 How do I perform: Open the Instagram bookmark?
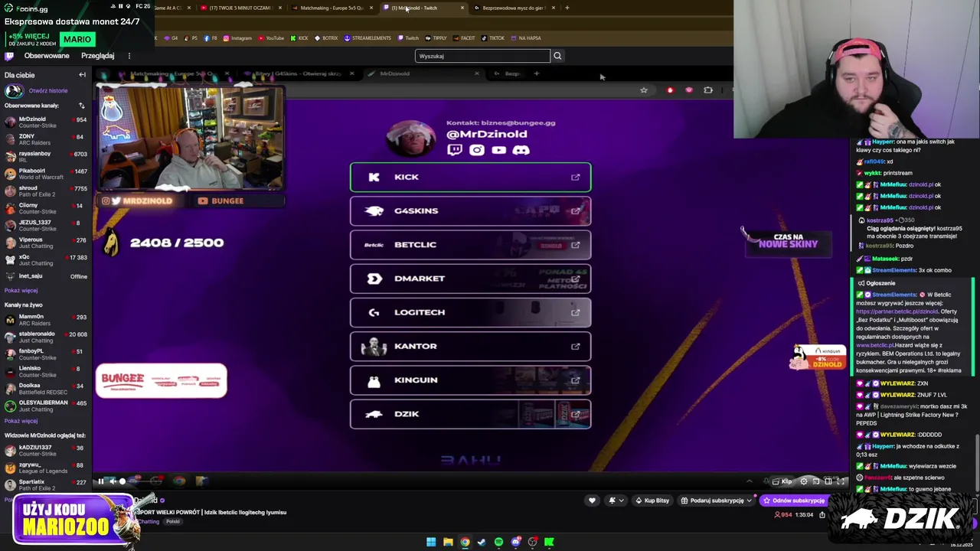[x=237, y=38]
